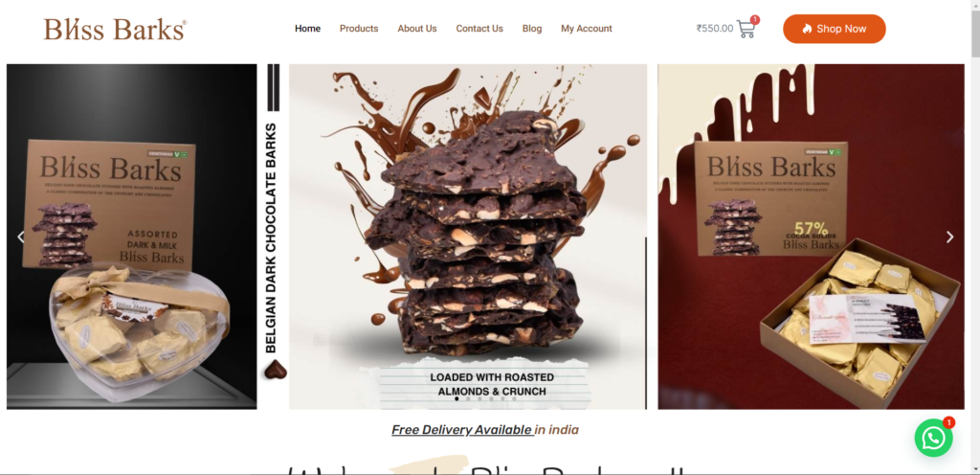Screen dimensions: 980x475
Task: Click the orange Shop Now button
Action: coord(835,29)
